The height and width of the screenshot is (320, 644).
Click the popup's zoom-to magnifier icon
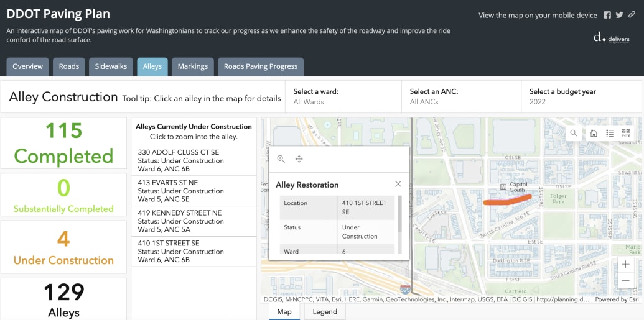coord(281,159)
